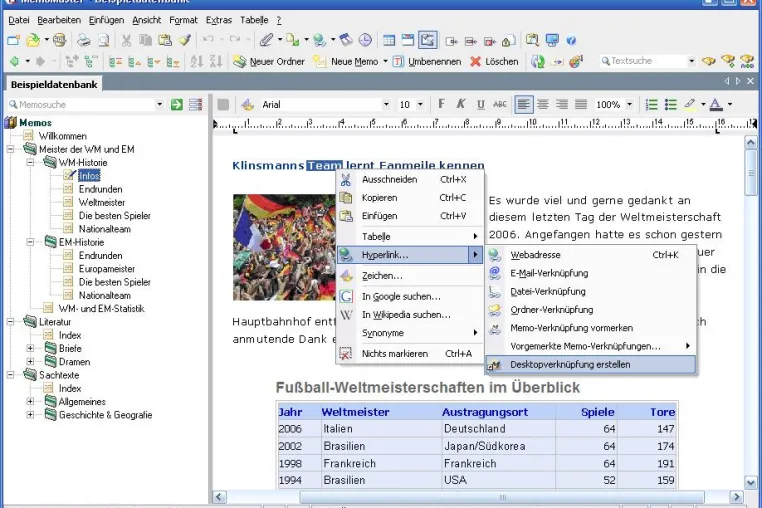
Task: Click the blue help question mark icon
Action: click(x=572, y=40)
